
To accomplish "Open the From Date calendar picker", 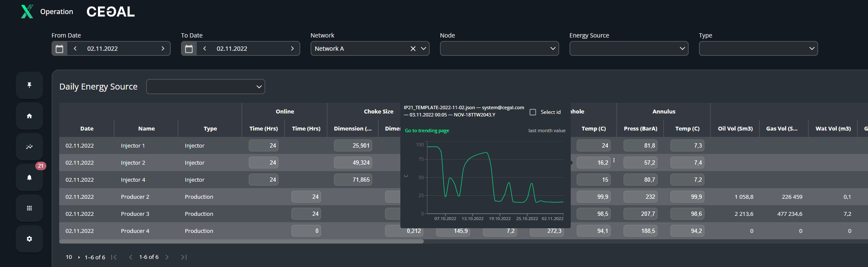I will click(60, 49).
